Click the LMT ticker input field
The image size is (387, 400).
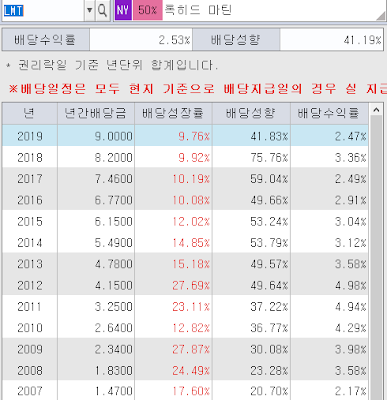click(x=43, y=10)
